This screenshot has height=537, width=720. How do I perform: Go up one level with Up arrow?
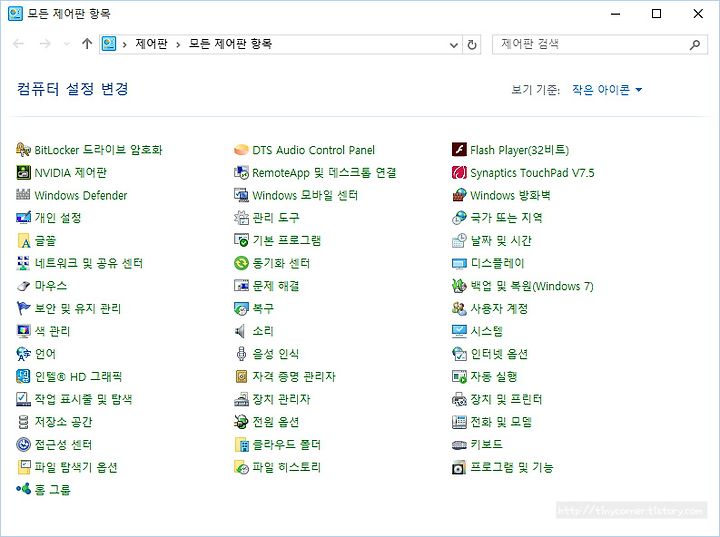coord(87,44)
